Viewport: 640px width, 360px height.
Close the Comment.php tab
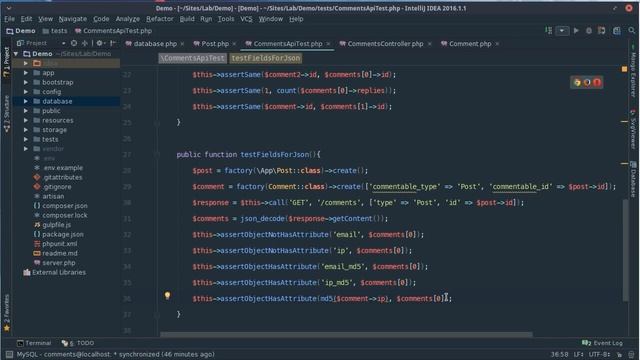tap(497, 44)
